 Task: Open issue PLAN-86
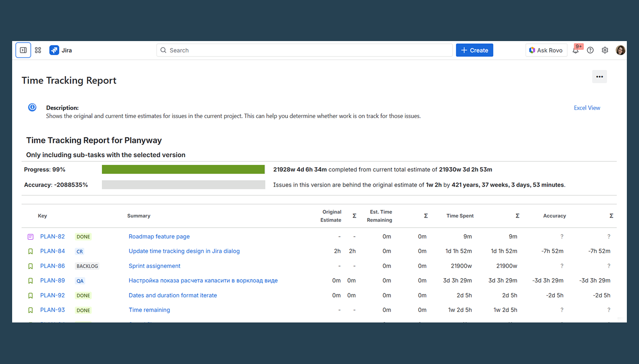pos(52,266)
